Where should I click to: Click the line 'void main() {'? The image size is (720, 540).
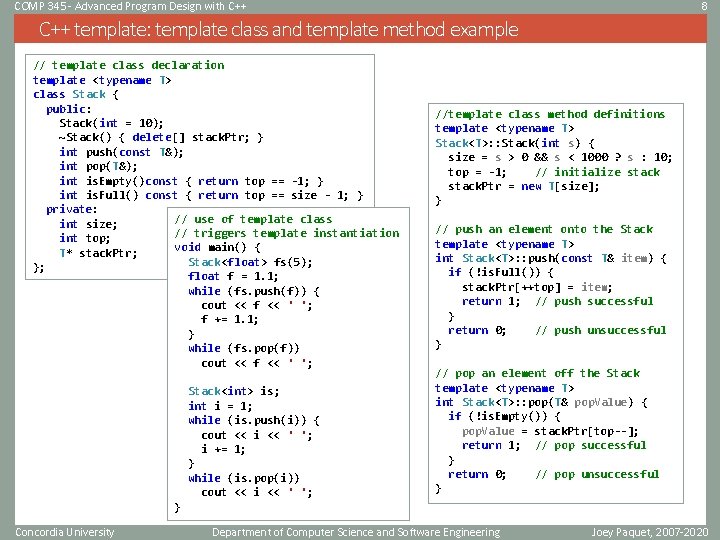218,248
